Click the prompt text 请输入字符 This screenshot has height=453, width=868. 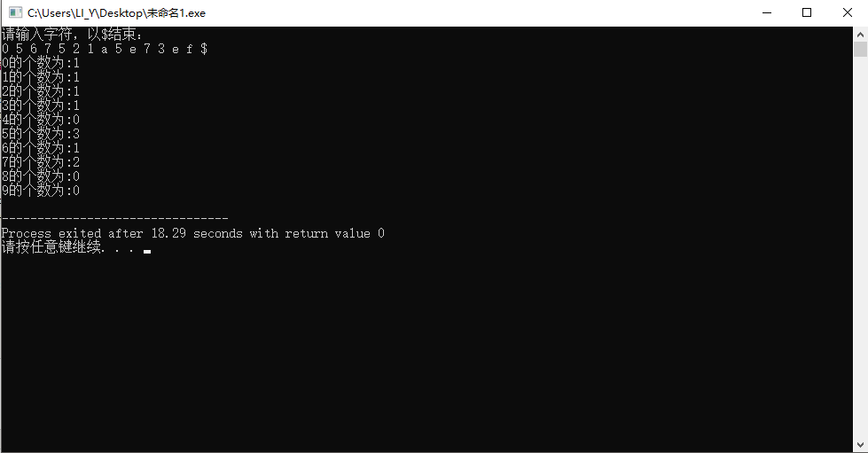[x=36, y=35]
